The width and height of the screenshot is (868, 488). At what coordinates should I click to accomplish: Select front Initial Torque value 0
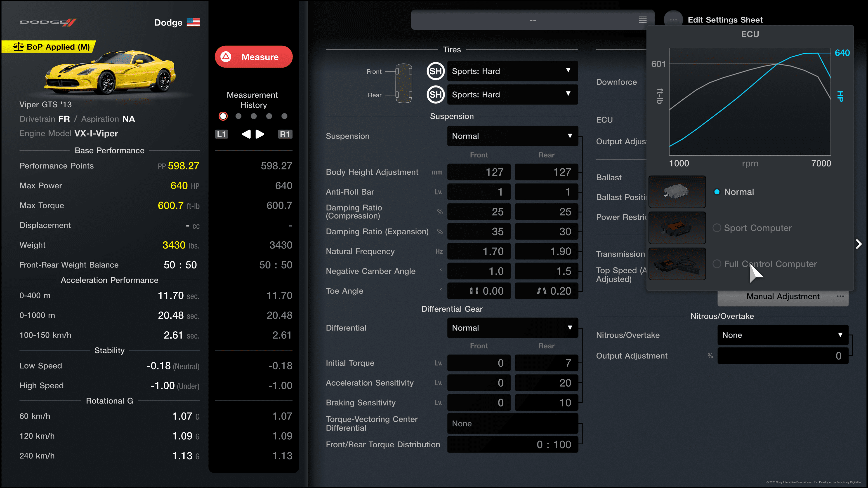click(x=479, y=363)
